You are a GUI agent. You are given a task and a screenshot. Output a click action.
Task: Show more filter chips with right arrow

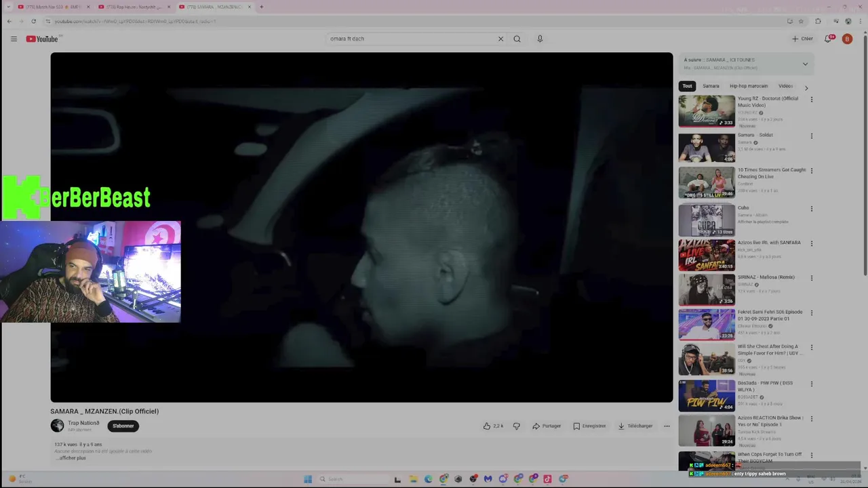(806, 87)
